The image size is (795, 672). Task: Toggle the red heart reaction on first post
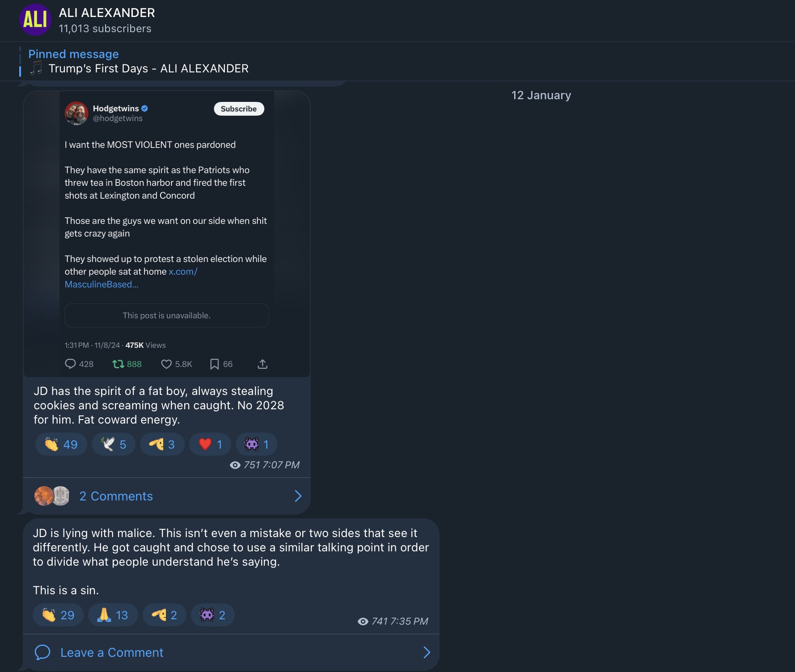[x=210, y=444]
